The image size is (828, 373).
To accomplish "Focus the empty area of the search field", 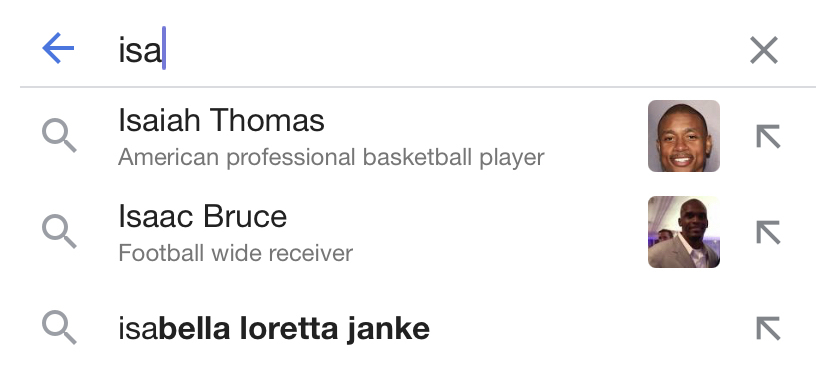I will click(x=454, y=49).
